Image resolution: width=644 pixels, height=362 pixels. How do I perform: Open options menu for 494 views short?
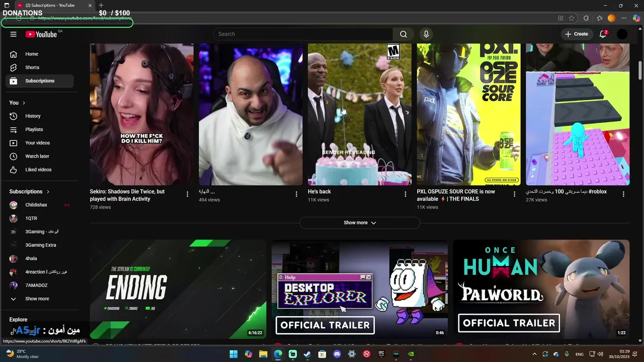296,194
